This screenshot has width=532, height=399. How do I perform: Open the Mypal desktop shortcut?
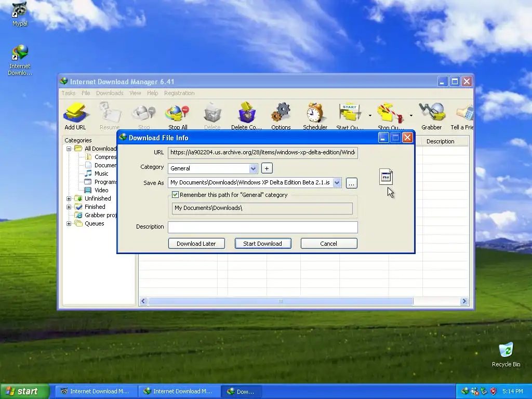tap(20, 14)
